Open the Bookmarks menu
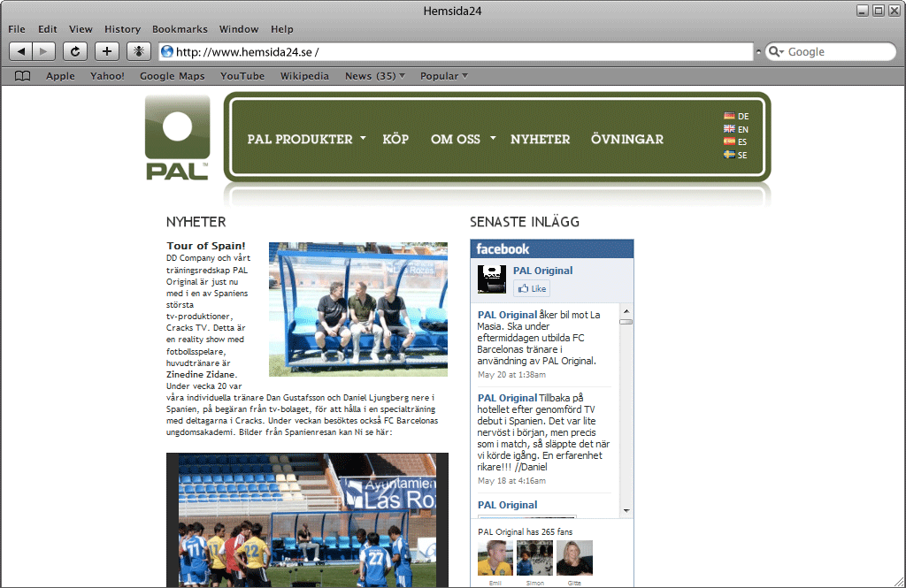 pyautogui.click(x=180, y=29)
